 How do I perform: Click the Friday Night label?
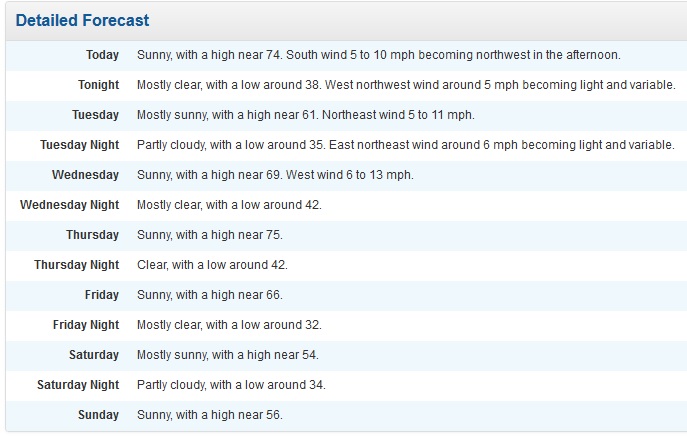[x=86, y=325]
